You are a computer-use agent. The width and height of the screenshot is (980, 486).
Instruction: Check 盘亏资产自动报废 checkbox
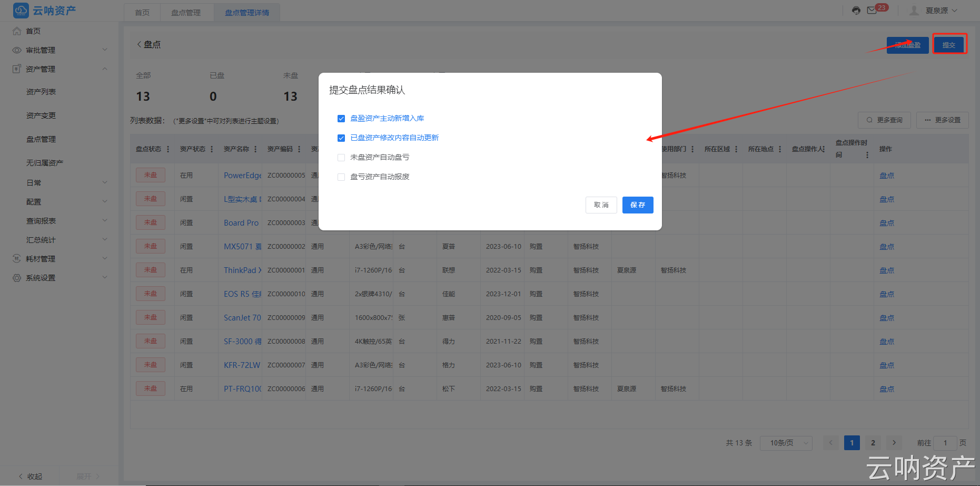(341, 177)
